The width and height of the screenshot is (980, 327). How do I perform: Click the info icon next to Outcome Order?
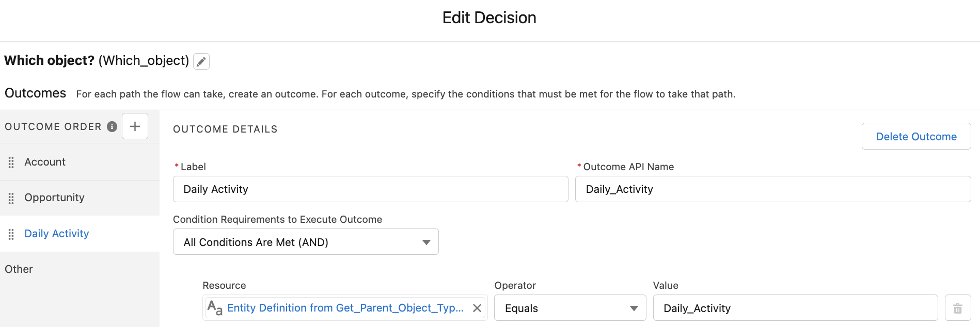112,126
